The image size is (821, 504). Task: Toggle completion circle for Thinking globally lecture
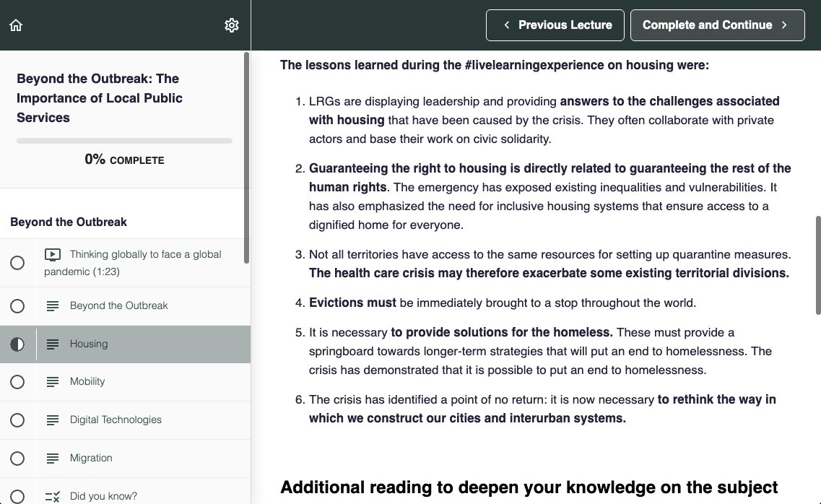[x=17, y=263]
